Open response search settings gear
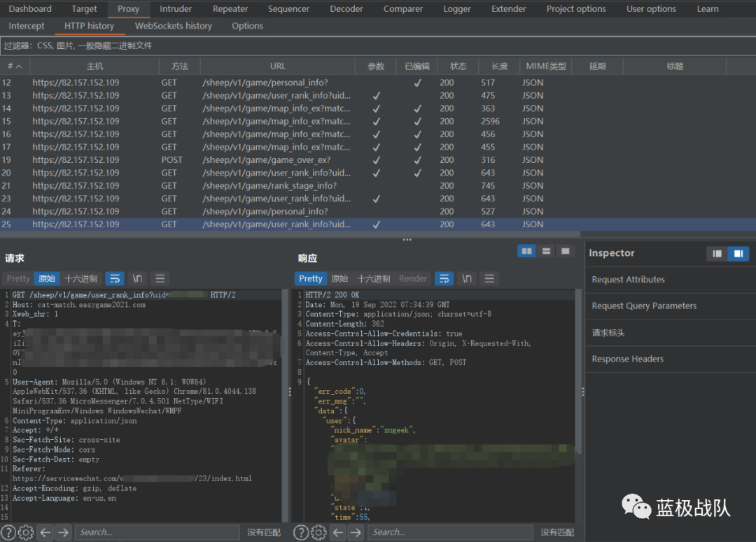756x542 pixels. click(318, 532)
